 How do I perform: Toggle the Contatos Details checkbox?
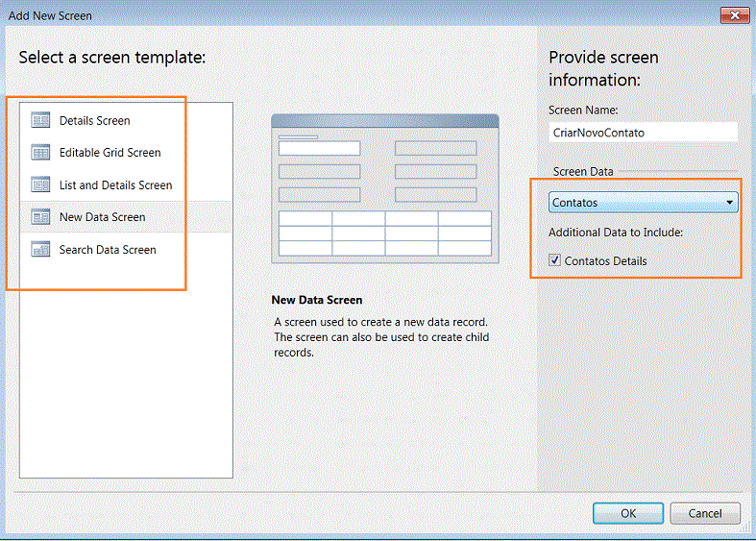554,260
